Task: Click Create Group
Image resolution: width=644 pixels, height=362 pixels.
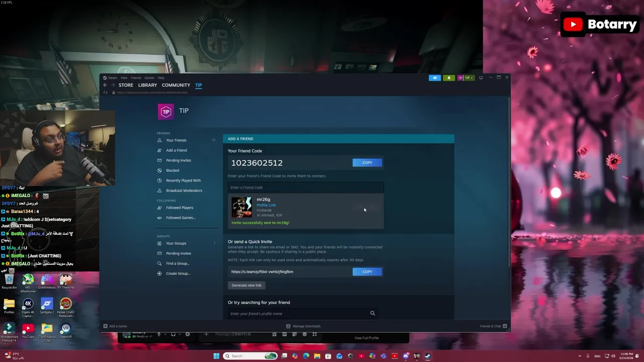Action: pos(178,274)
